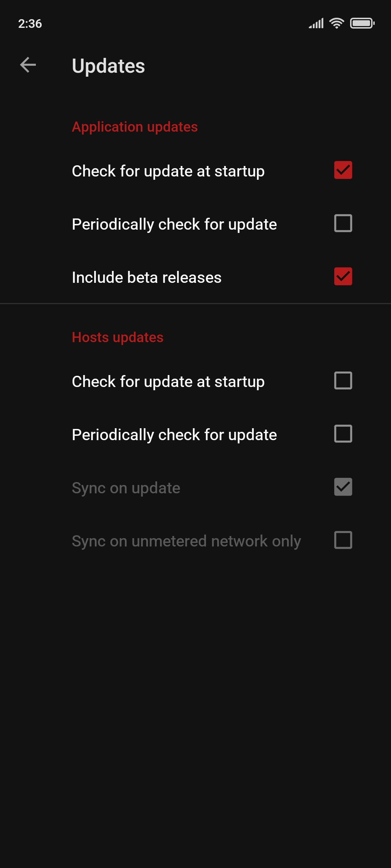Tap the Sync on unmetered network only label

(x=186, y=541)
